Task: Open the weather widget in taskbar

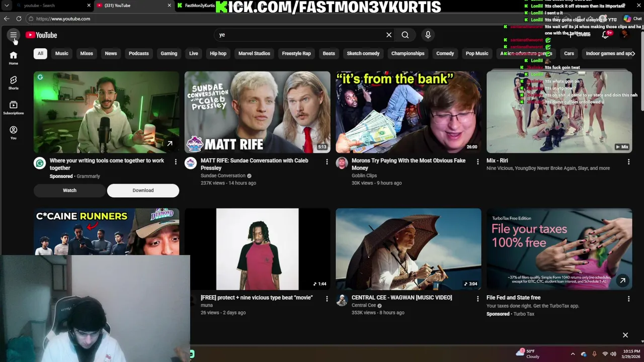Action: [x=528, y=354]
